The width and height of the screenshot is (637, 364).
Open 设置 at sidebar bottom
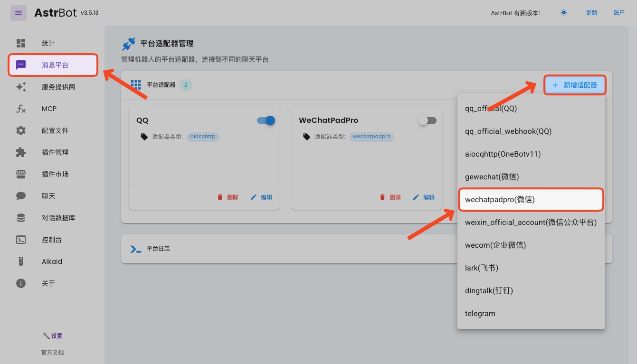click(x=53, y=336)
